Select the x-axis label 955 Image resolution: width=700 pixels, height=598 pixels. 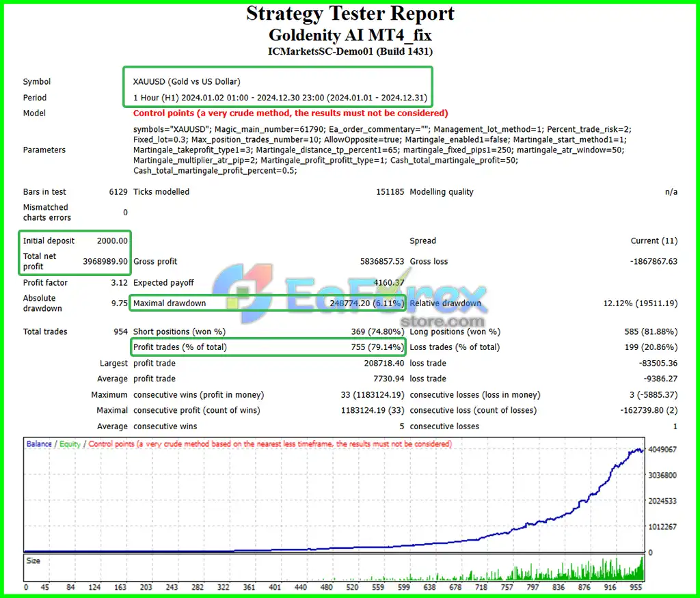coord(636,587)
